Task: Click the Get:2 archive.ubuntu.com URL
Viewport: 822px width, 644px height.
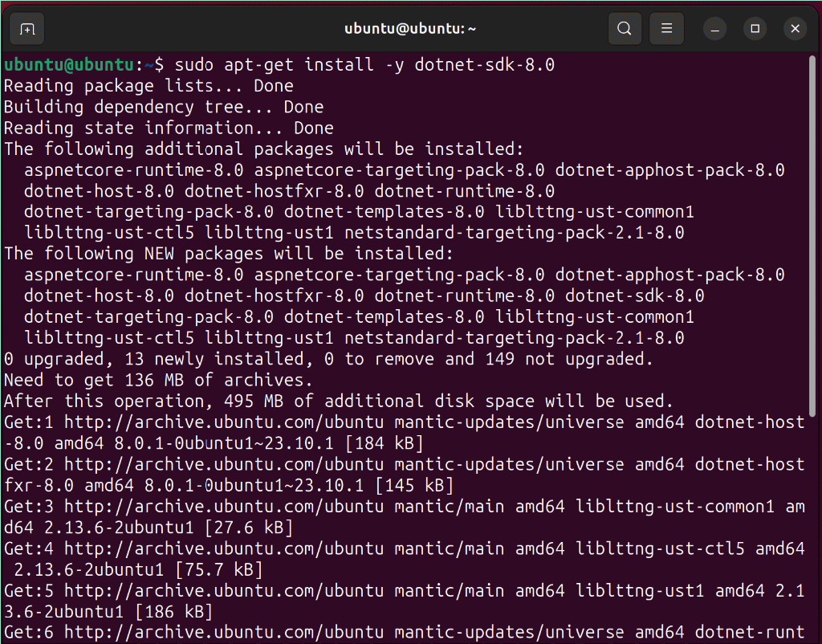Action: [224, 465]
